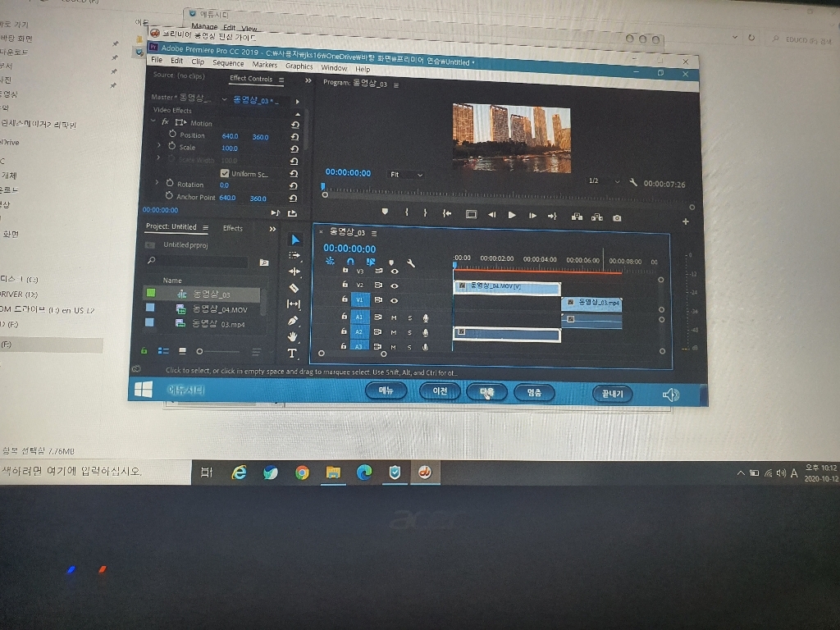Viewport: 840px width, 630px height.
Task: Show overflow panels beside Effect Controls
Action: [308, 80]
